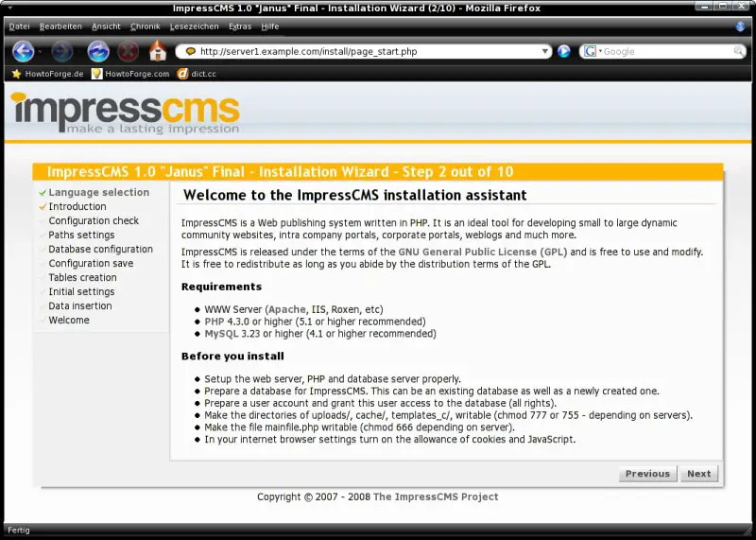Click the Before you install heading
The width and height of the screenshot is (756, 540).
click(x=232, y=357)
